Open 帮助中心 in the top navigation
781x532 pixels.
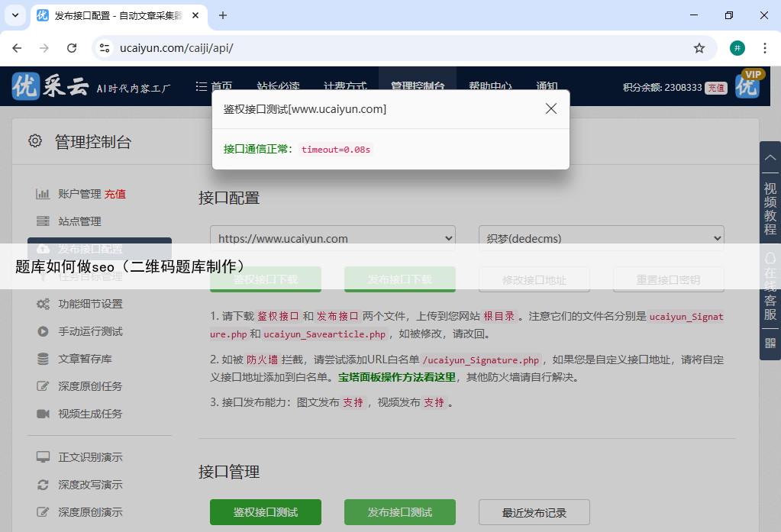point(490,86)
